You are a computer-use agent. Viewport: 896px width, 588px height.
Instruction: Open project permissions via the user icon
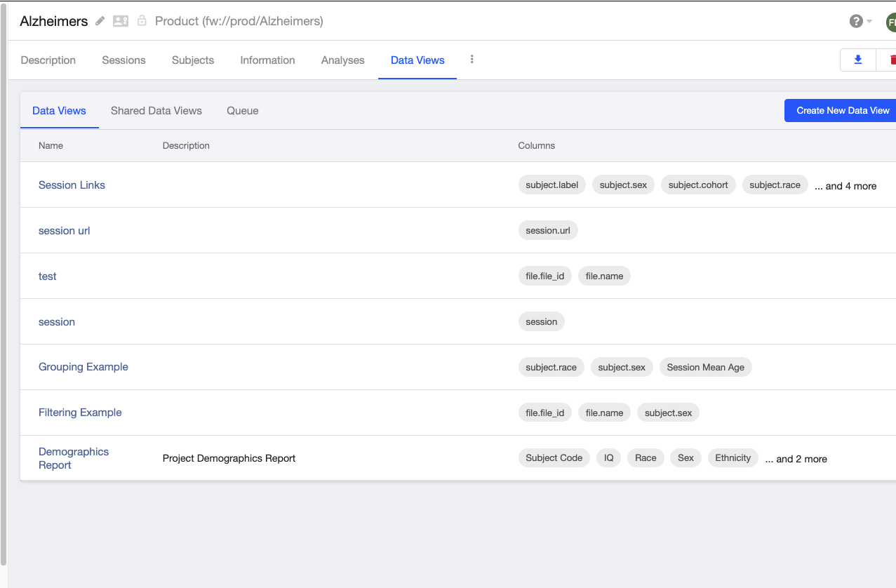pyautogui.click(x=120, y=21)
